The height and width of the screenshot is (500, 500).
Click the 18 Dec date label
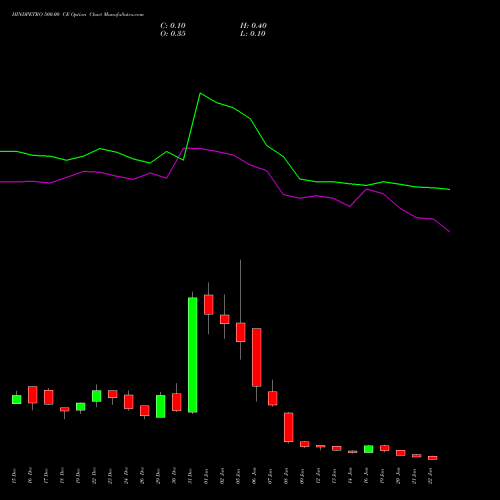click(62, 476)
